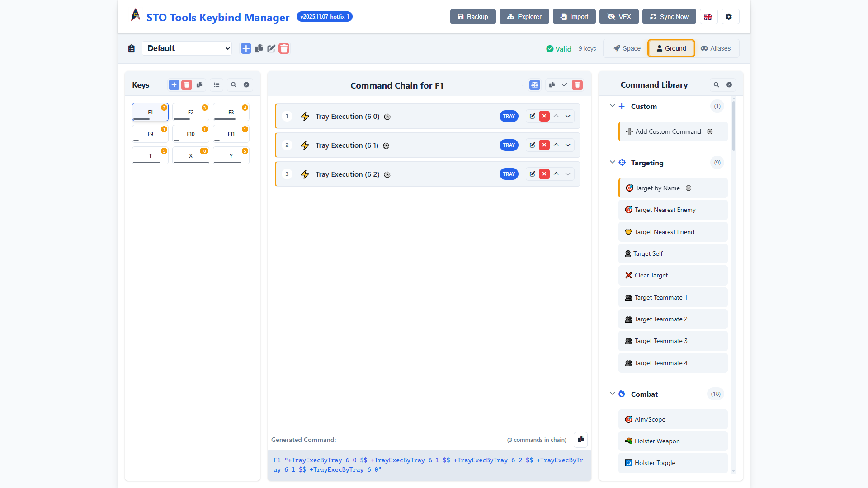868x488 pixels.
Task: Open the Default profile dropdown
Action: [x=187, y=48]
